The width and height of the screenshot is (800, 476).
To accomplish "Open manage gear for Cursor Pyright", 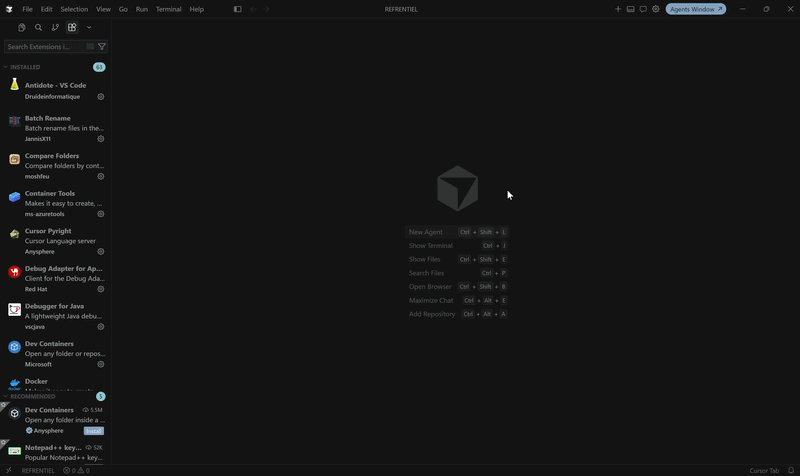I will tap(101, 252).
